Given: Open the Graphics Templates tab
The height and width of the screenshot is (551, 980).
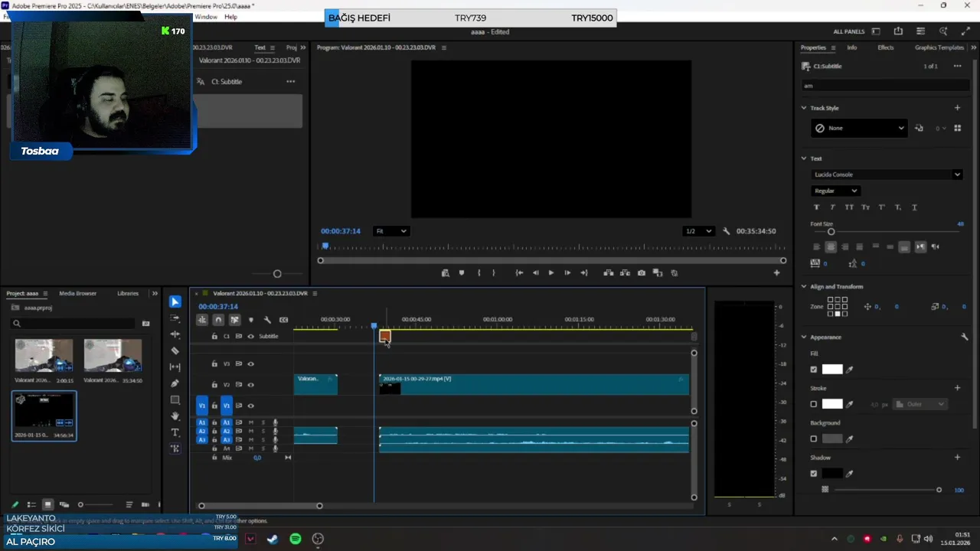Looking at the screenshot, I should [939, 47].
